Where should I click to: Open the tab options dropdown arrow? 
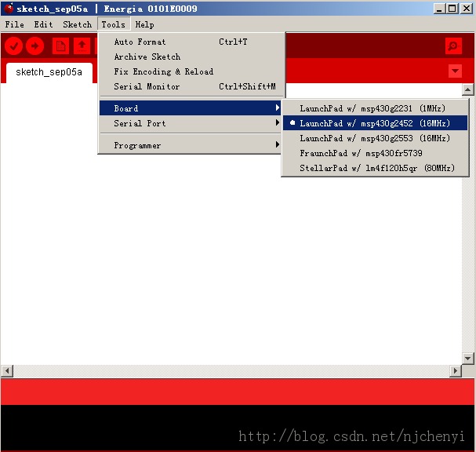[455, 71]
